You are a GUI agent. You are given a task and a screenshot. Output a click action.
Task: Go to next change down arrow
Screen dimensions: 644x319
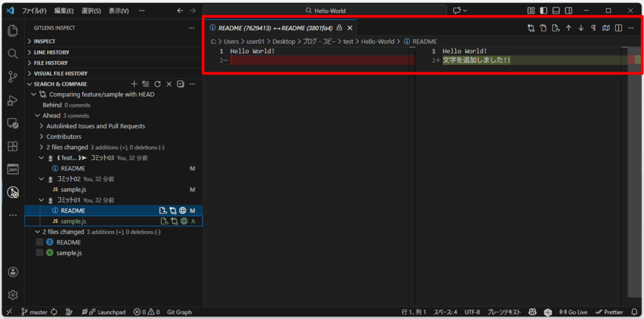[580, 28]
